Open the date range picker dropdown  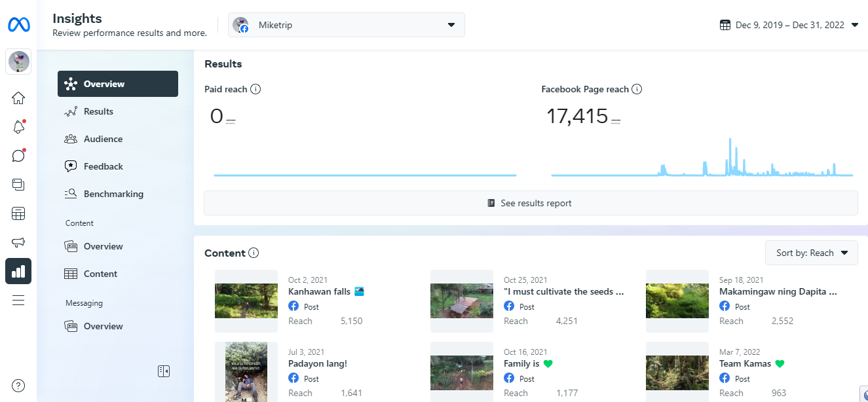click(789, 25)
